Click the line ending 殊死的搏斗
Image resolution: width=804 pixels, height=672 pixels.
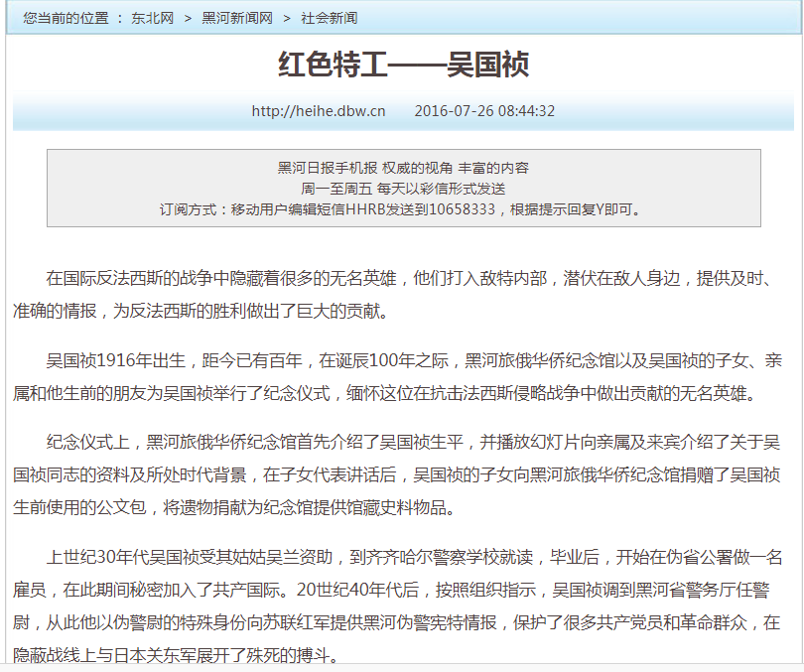(177, 655)
